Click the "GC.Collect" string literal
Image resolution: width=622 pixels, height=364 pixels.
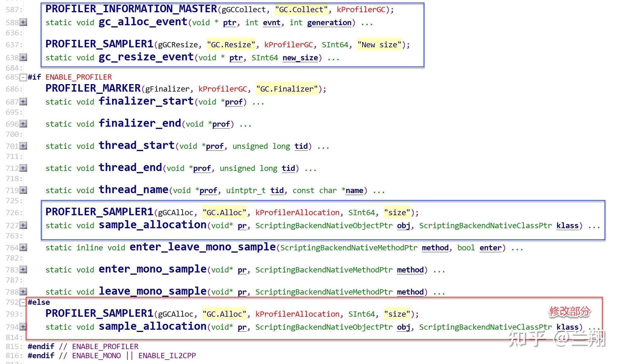tap(301, 10)
